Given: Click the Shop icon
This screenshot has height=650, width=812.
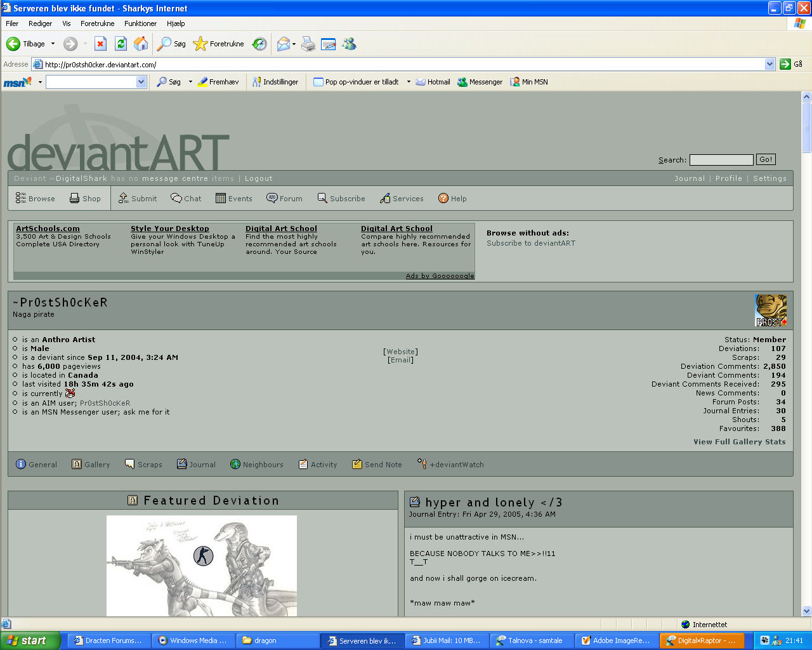Looking at the screenshot, I should coord(74,198).
